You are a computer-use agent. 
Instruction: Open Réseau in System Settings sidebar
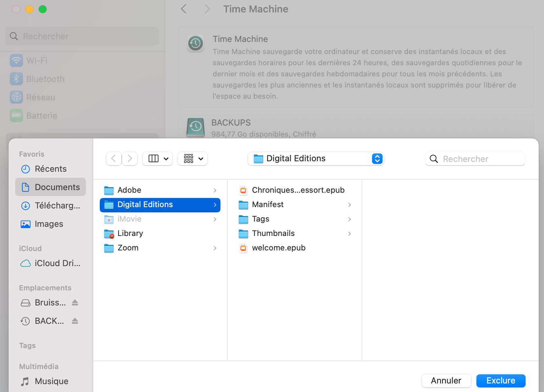(82, 97)
